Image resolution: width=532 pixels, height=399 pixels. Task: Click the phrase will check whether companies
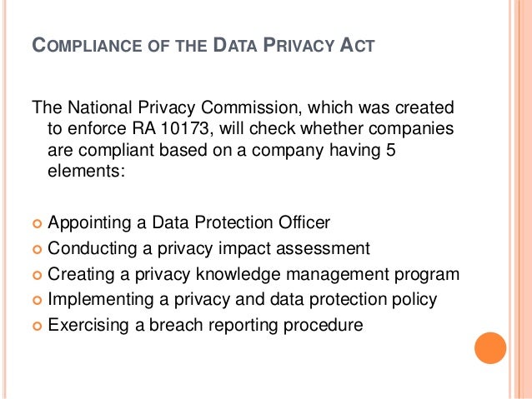click(x=336, y=128)
